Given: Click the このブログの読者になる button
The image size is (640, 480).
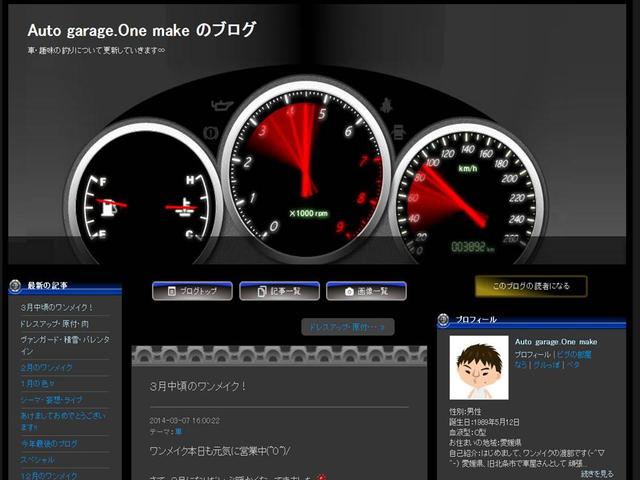Looking at the screenshot, I should (x=531, y=286).
